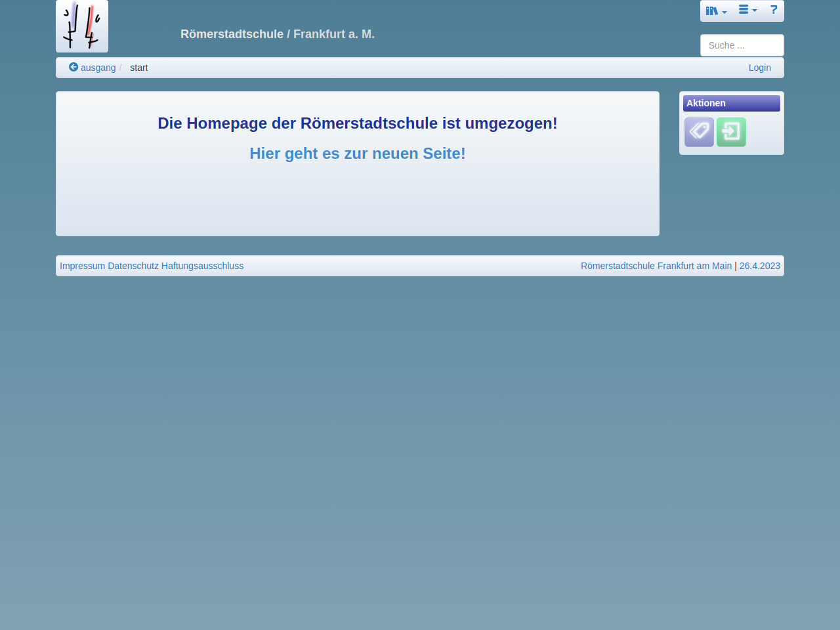Click the back arrow icon beside ausgang

pos(73,67)
